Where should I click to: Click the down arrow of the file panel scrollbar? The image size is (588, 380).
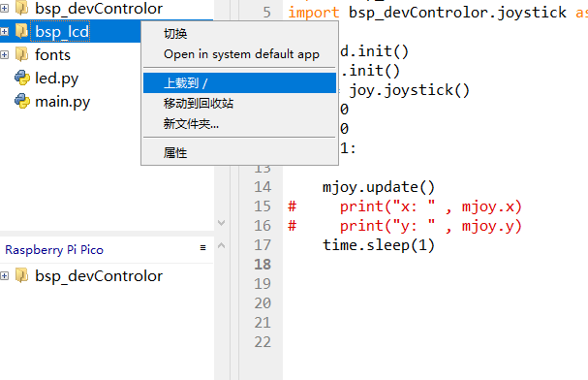click(222, 223)
